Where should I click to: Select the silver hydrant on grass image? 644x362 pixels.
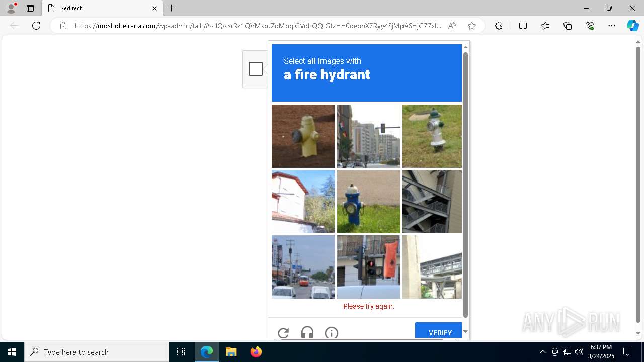[x=432, y=136]
